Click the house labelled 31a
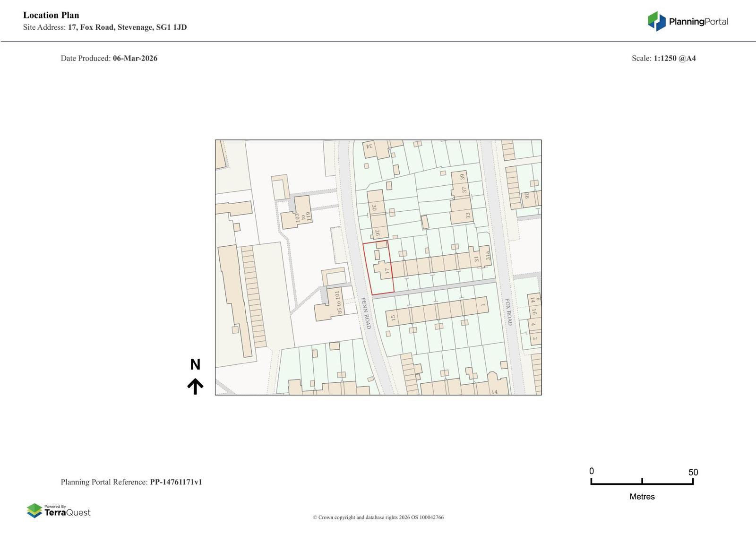The width and height of the screenshot is (756, 535). click(x=486, y=256)
